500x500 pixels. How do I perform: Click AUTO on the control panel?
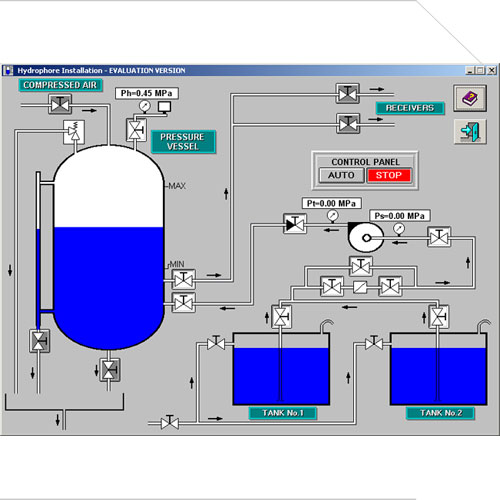tap(341, 175)
